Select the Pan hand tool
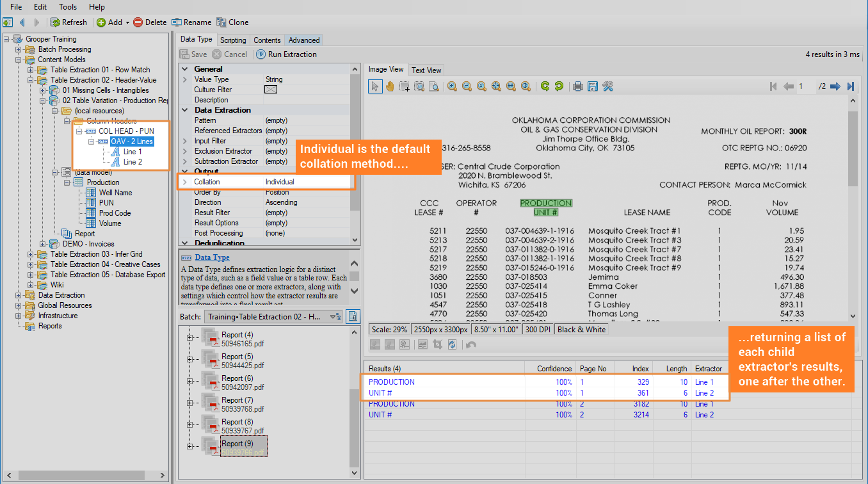This screenshot has height=484, width=868. pos(389,86)
